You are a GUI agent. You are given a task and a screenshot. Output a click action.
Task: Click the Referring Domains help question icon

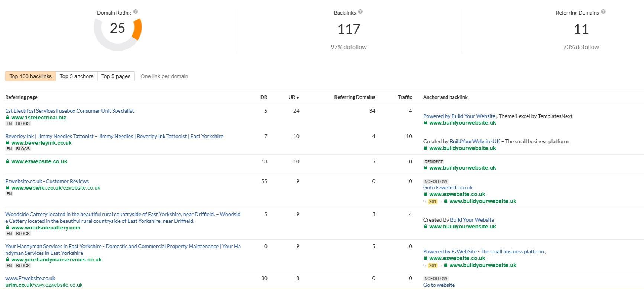coord(603,12)
